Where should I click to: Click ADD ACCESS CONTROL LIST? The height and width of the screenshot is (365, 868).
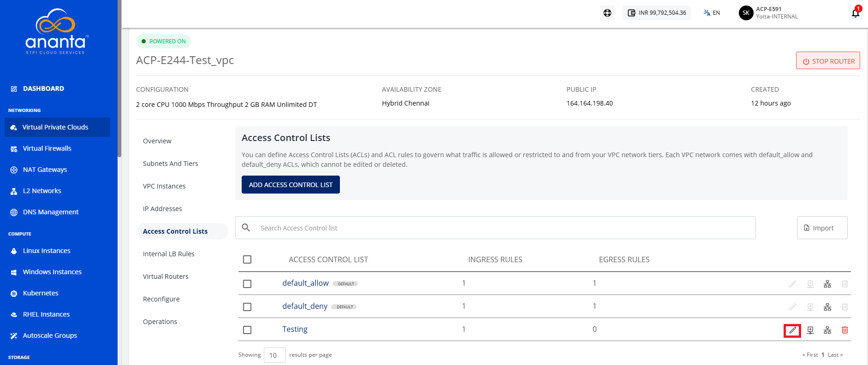291,184
